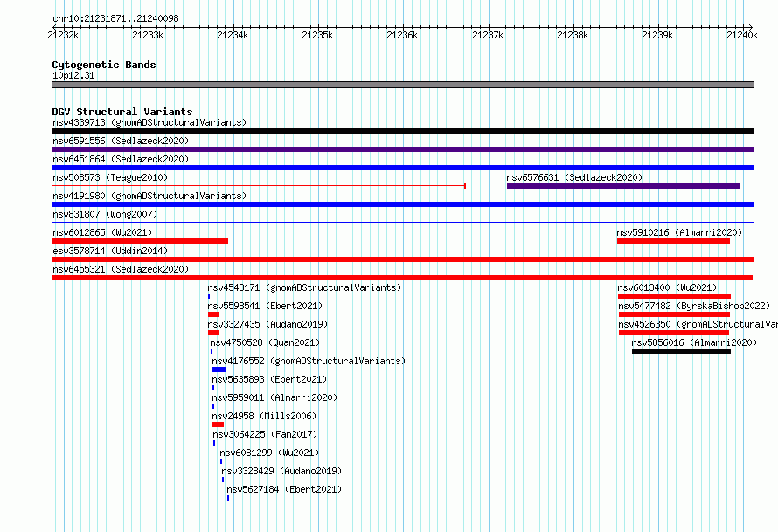Click the gray 10p12.31 cytogenetic band

point(402,85)
